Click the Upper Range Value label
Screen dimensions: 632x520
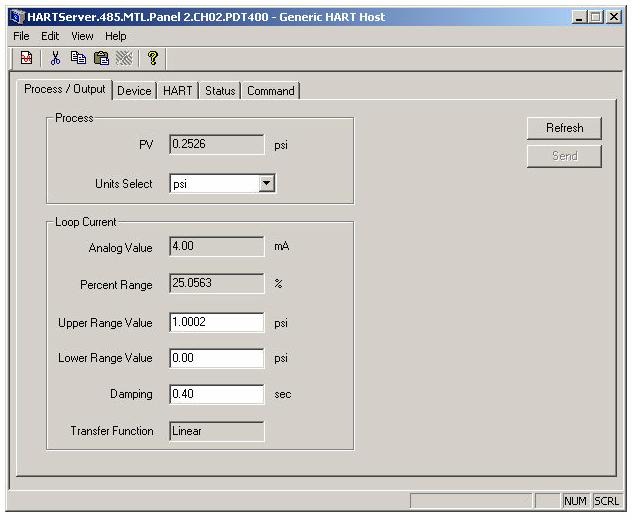tap(105, 323)
